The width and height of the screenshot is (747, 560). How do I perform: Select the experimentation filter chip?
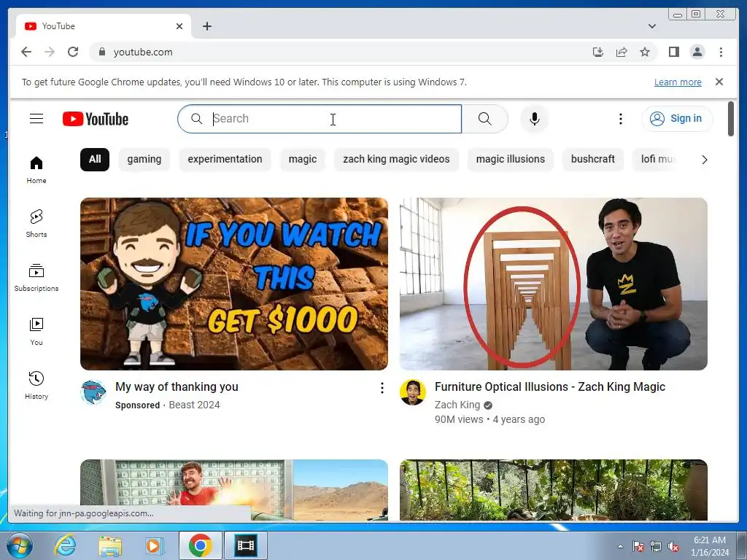pos(225,159)
